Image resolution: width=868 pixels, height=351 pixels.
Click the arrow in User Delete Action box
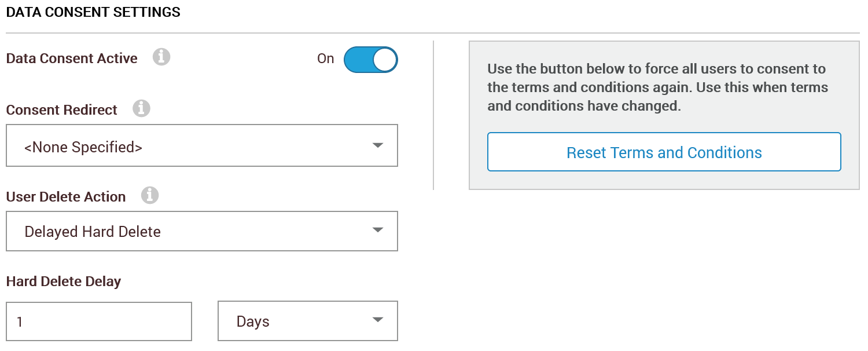pos(378,231)
